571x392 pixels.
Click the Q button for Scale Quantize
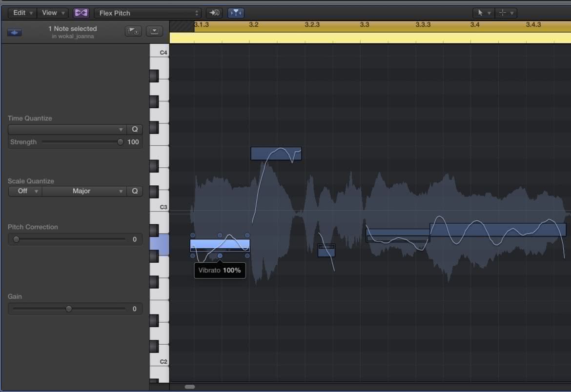coord(135,191)
